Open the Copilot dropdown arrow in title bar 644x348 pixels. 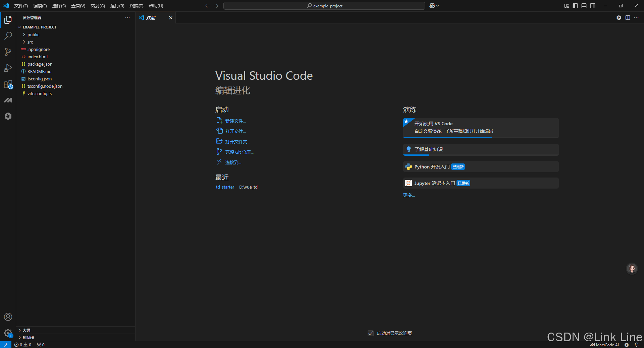(x=438, y=6)
